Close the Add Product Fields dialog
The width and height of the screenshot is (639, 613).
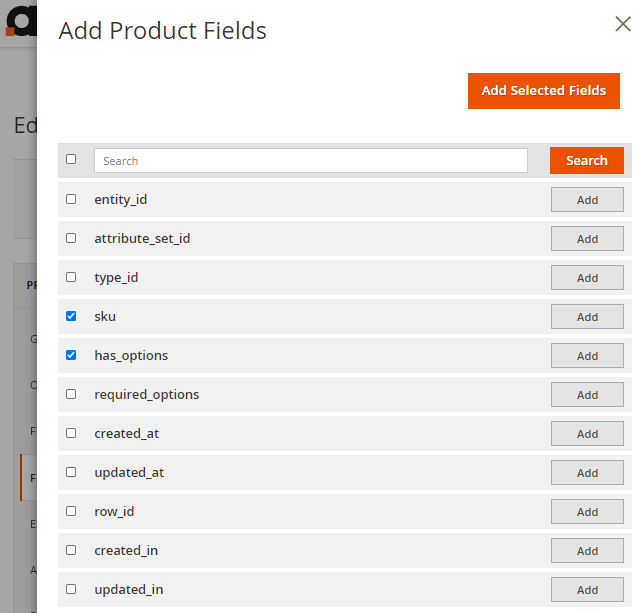pos(622,24)
